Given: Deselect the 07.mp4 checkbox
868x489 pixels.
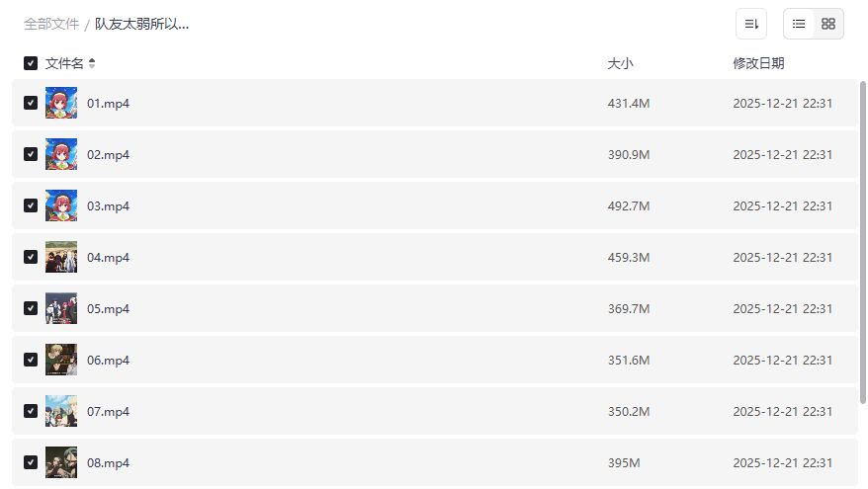Looking at the screenshot, I should (31, 411).
